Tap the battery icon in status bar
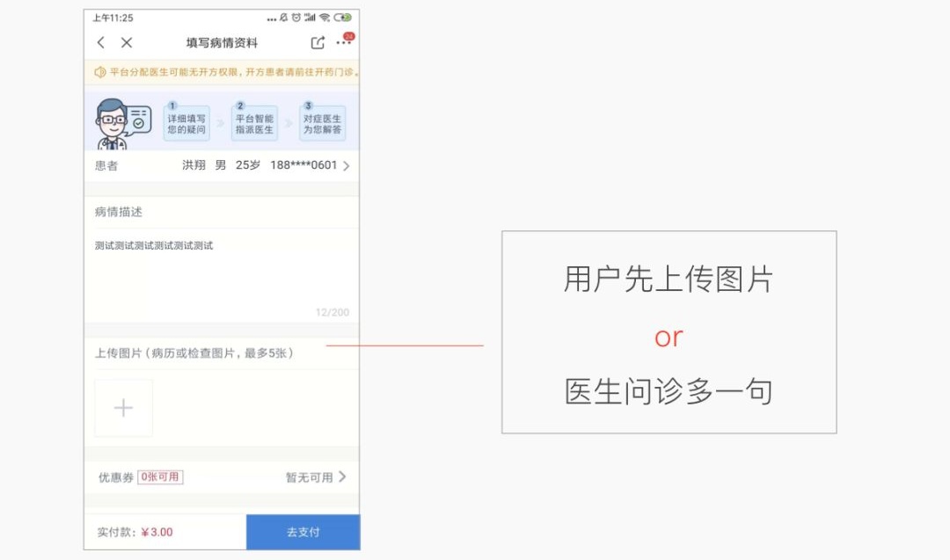This screenshot has height=560, width=950. coord(343,18)
